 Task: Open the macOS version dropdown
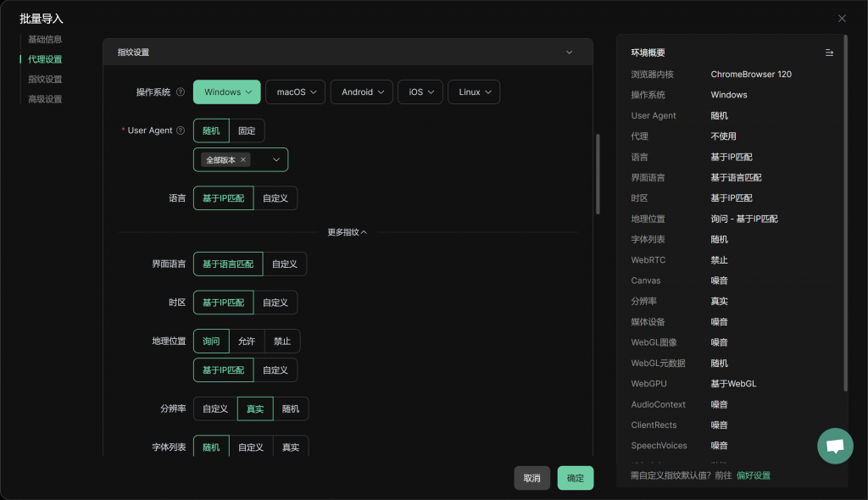tap(295, 92)
